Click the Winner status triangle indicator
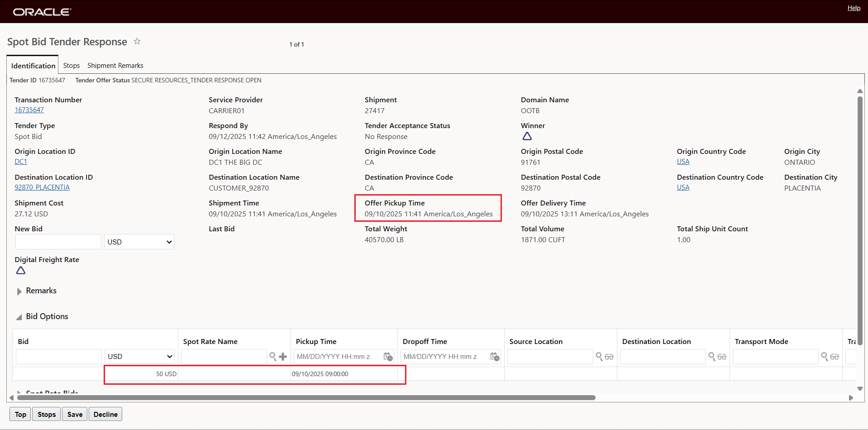 point(527,136)
